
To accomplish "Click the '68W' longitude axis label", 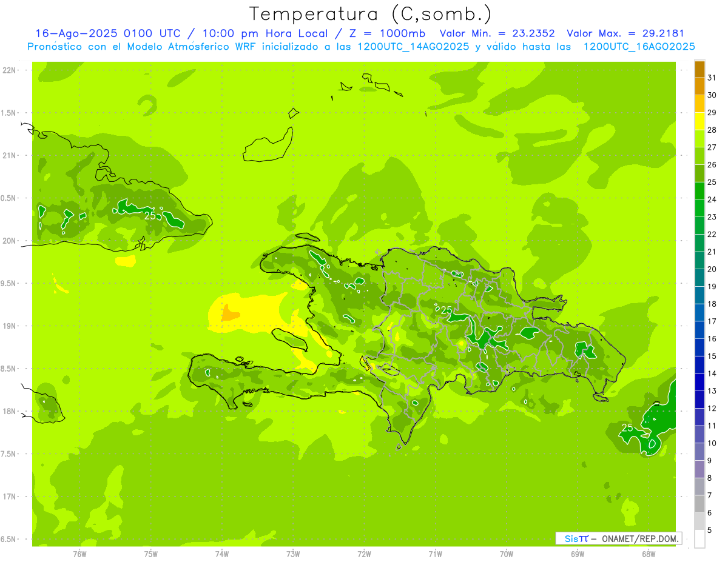I will [649, 554].
